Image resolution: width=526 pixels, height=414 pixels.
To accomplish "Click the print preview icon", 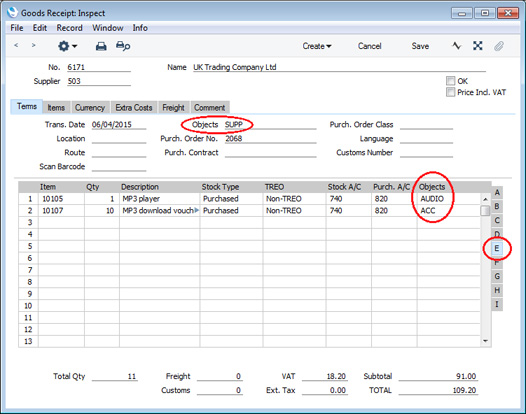I will [x=123, y=46].
